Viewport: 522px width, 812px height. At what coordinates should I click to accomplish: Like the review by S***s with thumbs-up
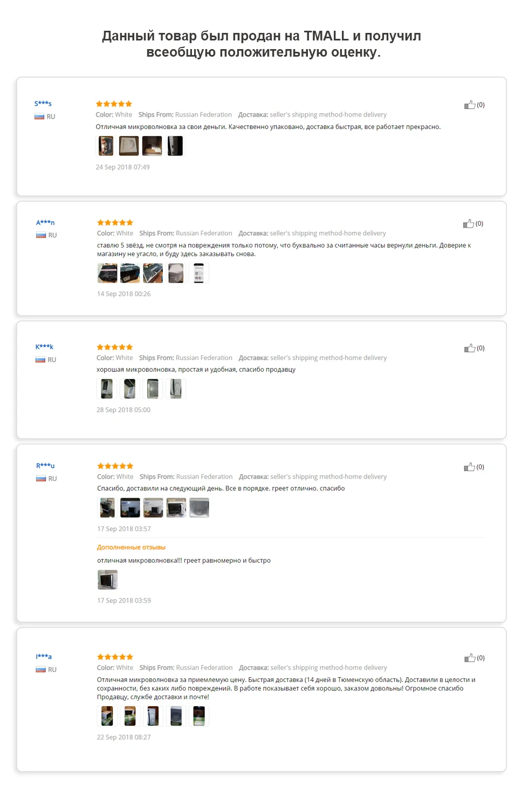click(x=470, y=105)
